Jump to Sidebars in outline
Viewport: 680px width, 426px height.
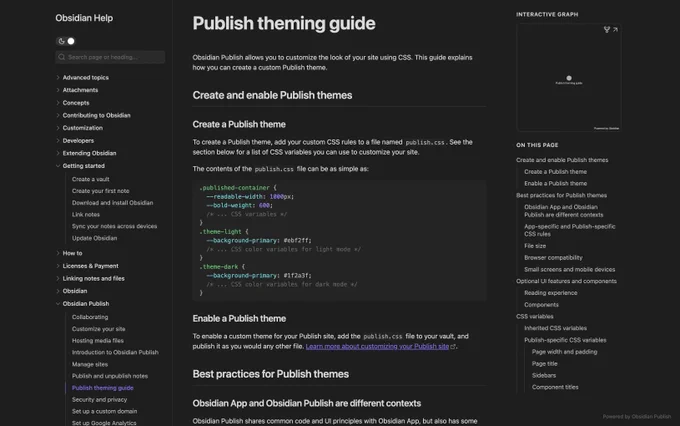pyautogui.click(x=544, y=375)
